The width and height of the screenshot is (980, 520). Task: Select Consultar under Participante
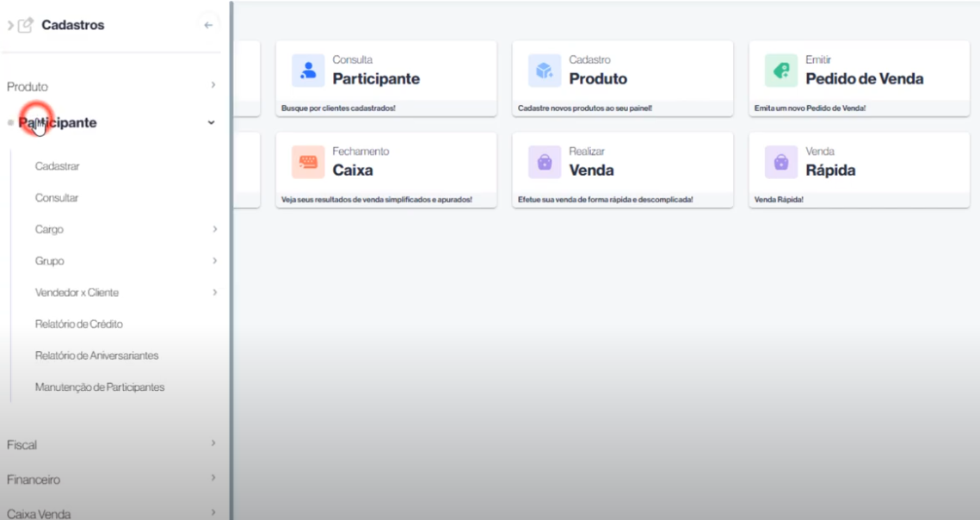point(57,198)
